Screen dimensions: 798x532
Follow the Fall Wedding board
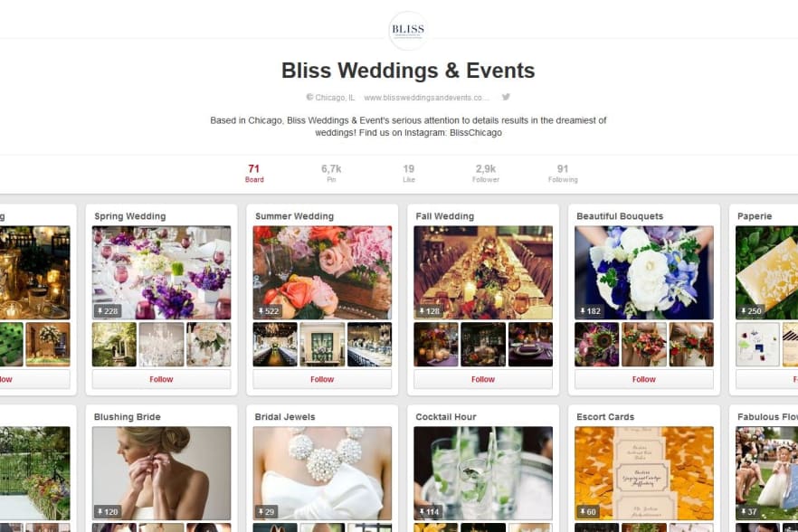tap(483, 379)
